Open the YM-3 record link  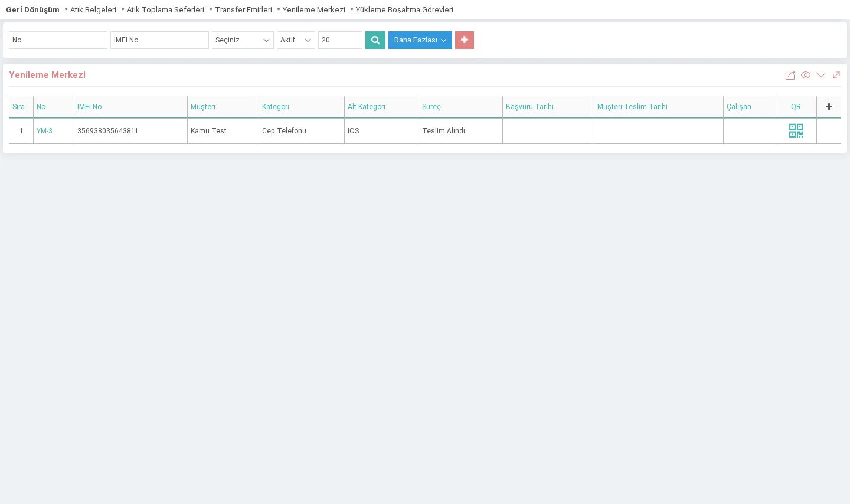44,131
